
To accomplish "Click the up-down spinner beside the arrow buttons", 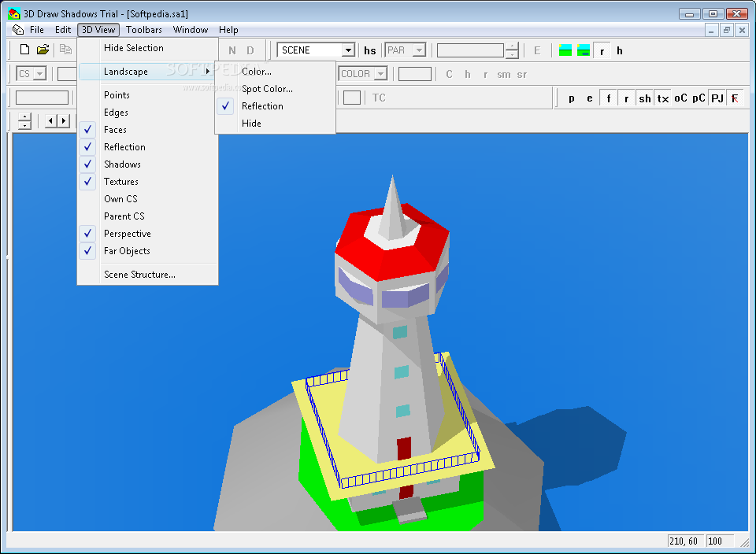I will point(24,121).
